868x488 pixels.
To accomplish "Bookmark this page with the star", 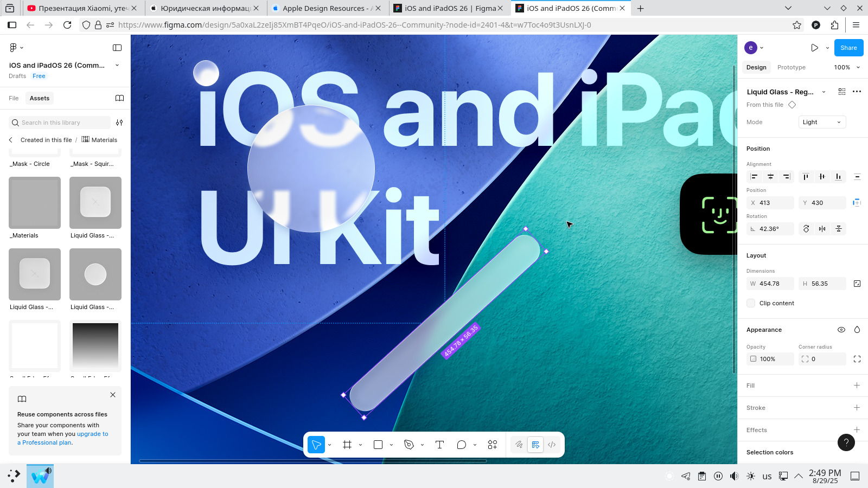I will (x=797, y=25).
